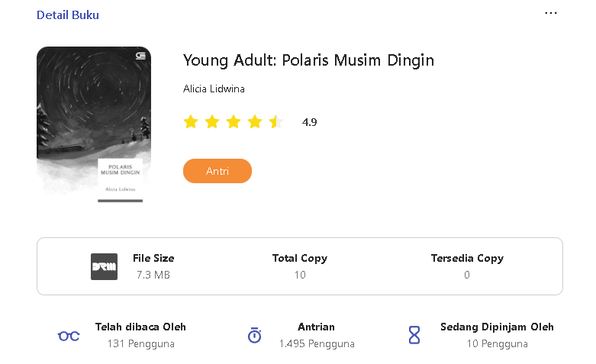Click the 4.9 rating score

(x=309, y=122)
